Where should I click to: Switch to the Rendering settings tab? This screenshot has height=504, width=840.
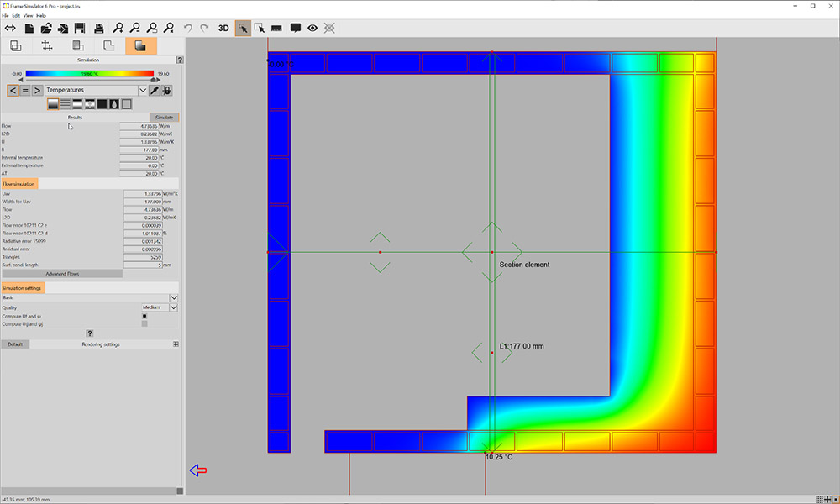101,344
